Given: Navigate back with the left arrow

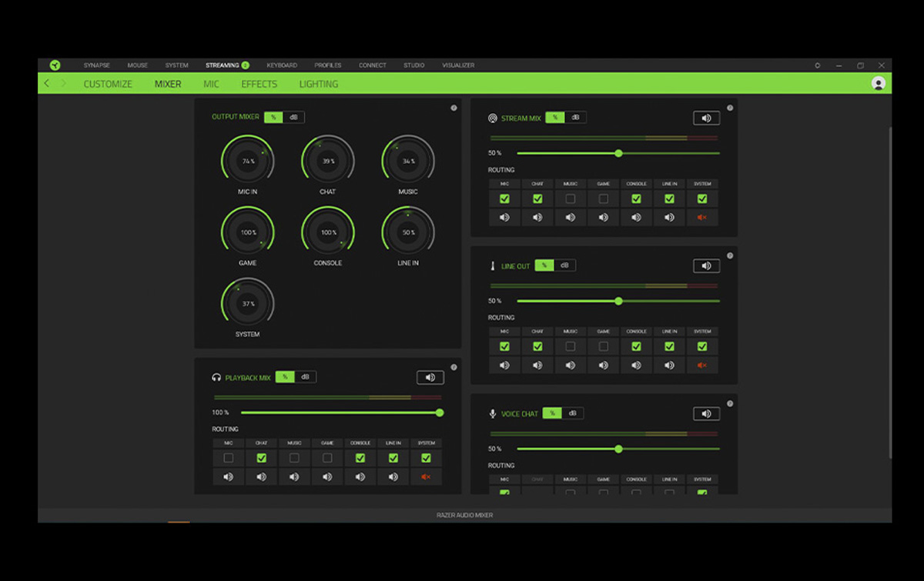Looking at the screenshot, I should pyautogui.click(x=47, y=84).
